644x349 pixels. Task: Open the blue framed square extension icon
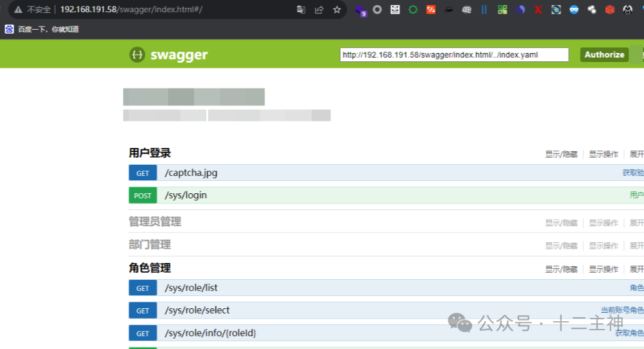556,10
